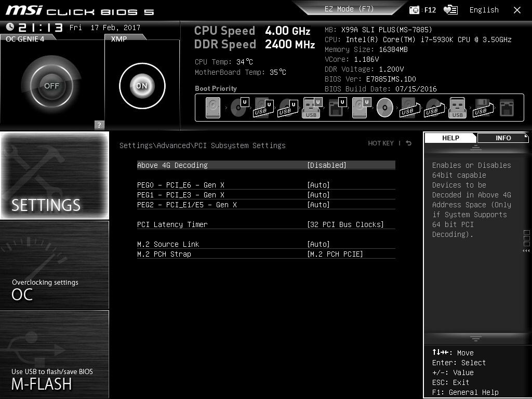Click the 'F1: General Help' hint
The height and width of the screenshot is (399, 532).
tap(465, 392)
